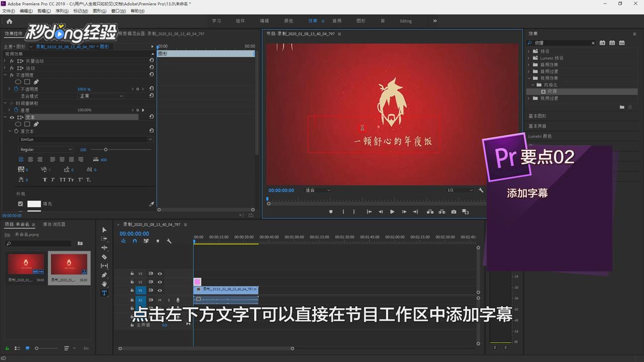Open the 剪辑(C) menu
The height and width of the screenshot is (362, 644).
(x=44, y=11)
